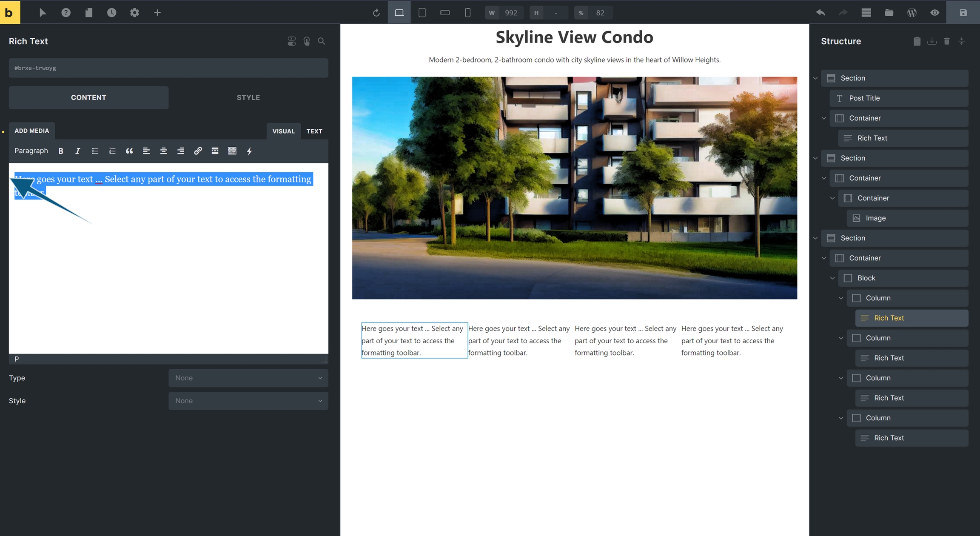The image size is (980, 536).
Task: Select the STYLE tab
Action: [x=248, y=97]
